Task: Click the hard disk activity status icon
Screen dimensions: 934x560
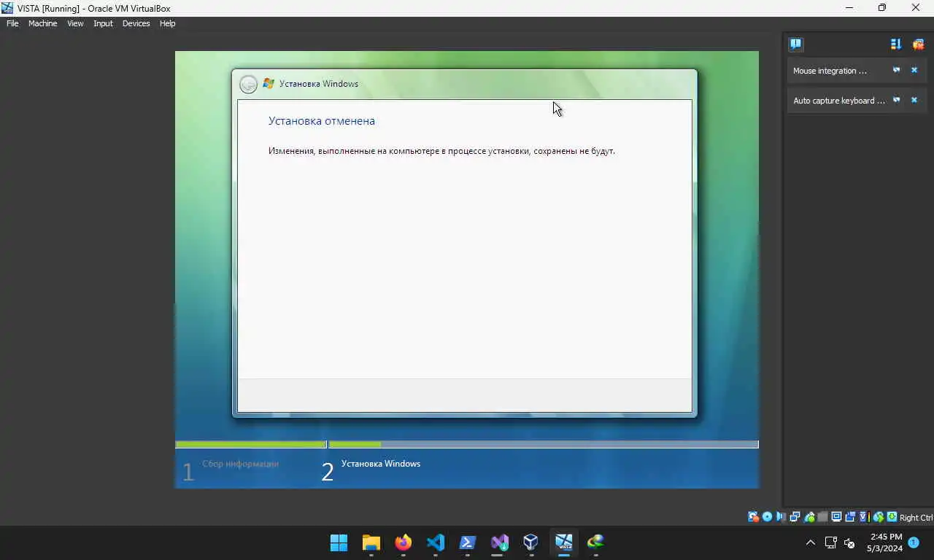Action: point(753,517)
